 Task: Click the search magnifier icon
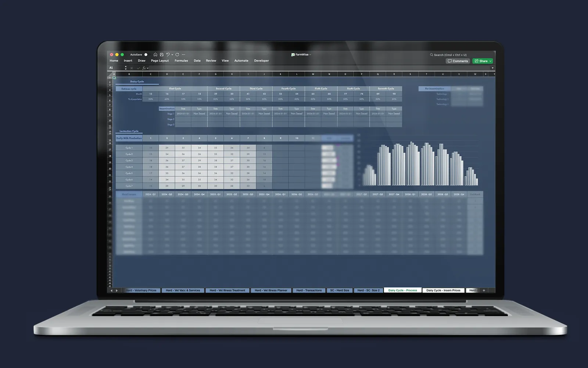pyautogui.click(x=431, y=55)
